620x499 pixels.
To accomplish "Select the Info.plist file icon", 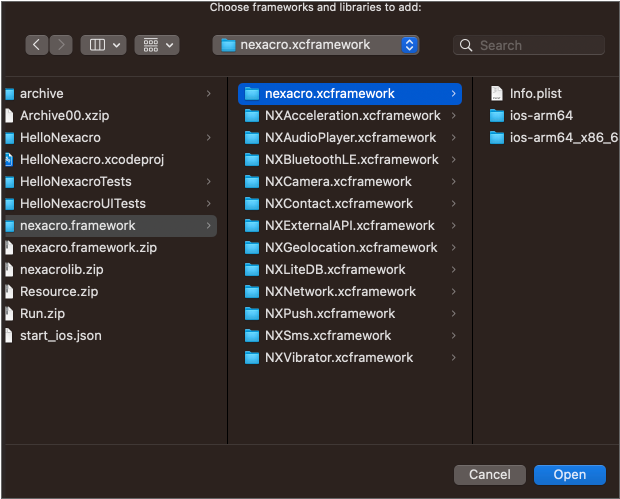I will [497, 93].
